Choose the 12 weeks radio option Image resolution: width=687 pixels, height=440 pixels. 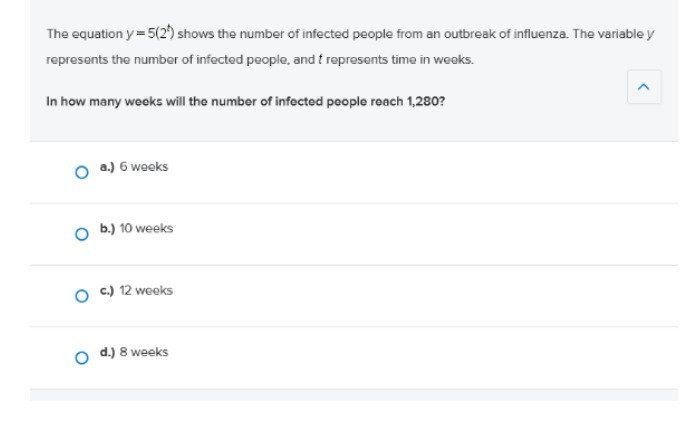[x=81, y=296]
